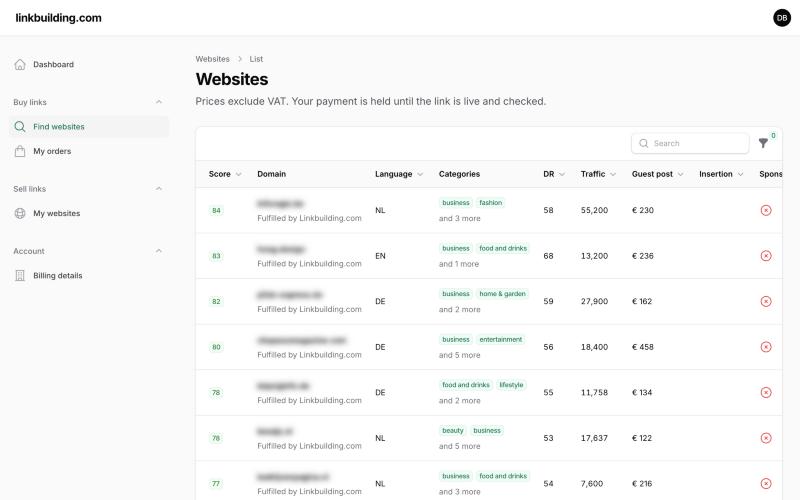
Task: Click the sponsored X icon in the € 134 row
Action: pyautogui.click(x=766, y=392)
